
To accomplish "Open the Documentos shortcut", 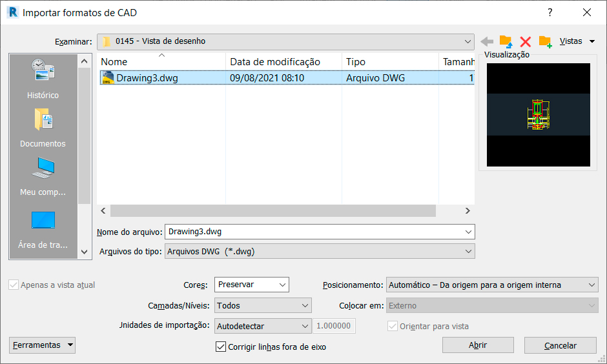I will pyautogui.click(x=43, y=127).
